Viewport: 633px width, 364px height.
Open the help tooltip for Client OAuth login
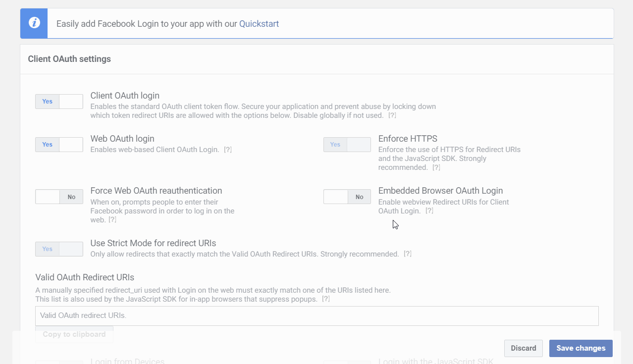tap(392, 115)
